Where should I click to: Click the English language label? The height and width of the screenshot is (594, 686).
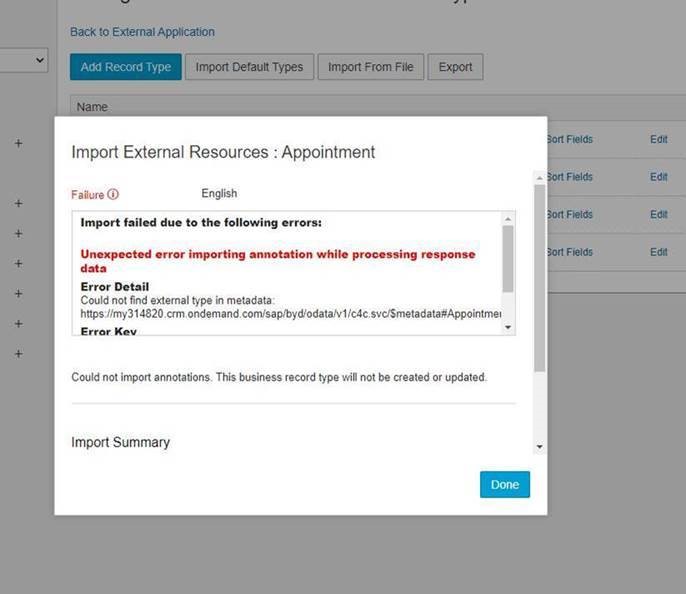[219, 193]
